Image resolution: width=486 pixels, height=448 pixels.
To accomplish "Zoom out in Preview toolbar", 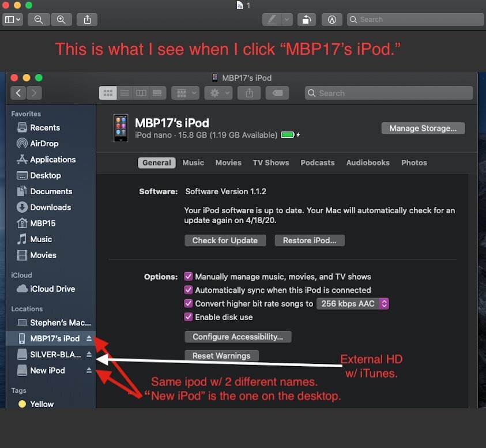I will point(39,20).
